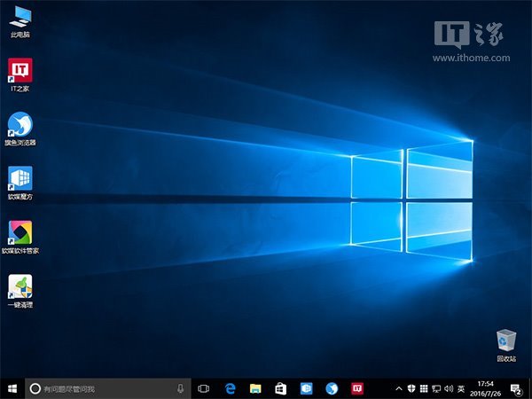Select the 一键清理 desktop shortcut

(x=20, y=291)
